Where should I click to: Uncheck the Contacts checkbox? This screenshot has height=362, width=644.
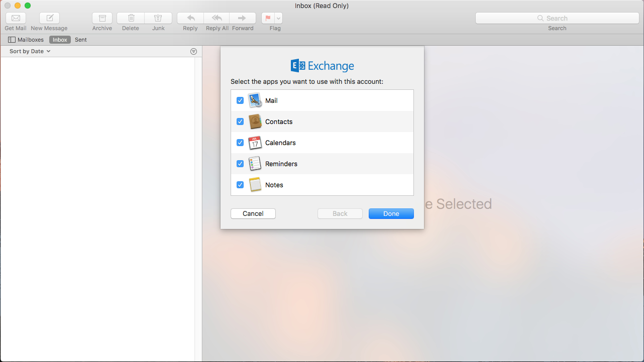(240, 122)
